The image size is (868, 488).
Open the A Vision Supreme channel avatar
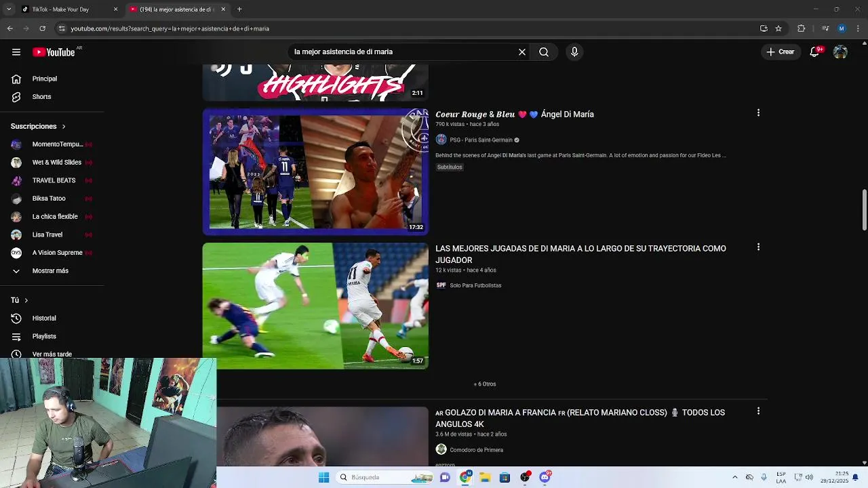[16, 253]
